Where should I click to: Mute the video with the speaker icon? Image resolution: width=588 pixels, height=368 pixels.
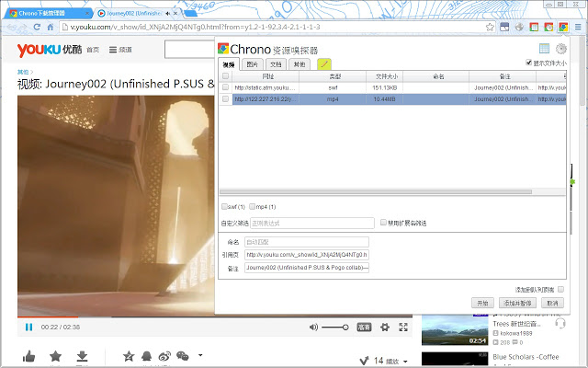313,328
